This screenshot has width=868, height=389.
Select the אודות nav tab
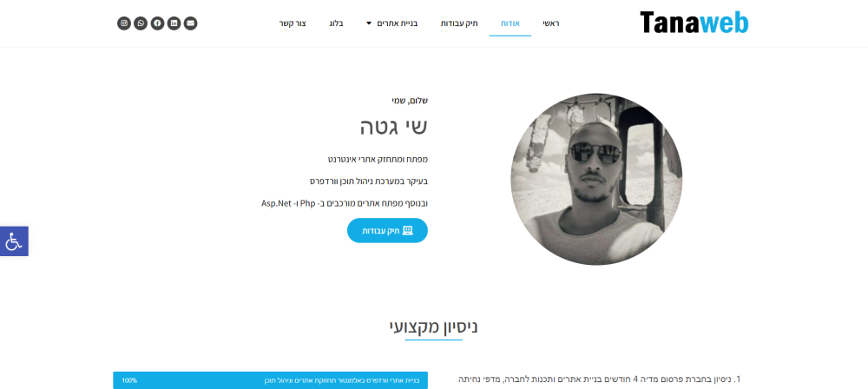[510, 23]
